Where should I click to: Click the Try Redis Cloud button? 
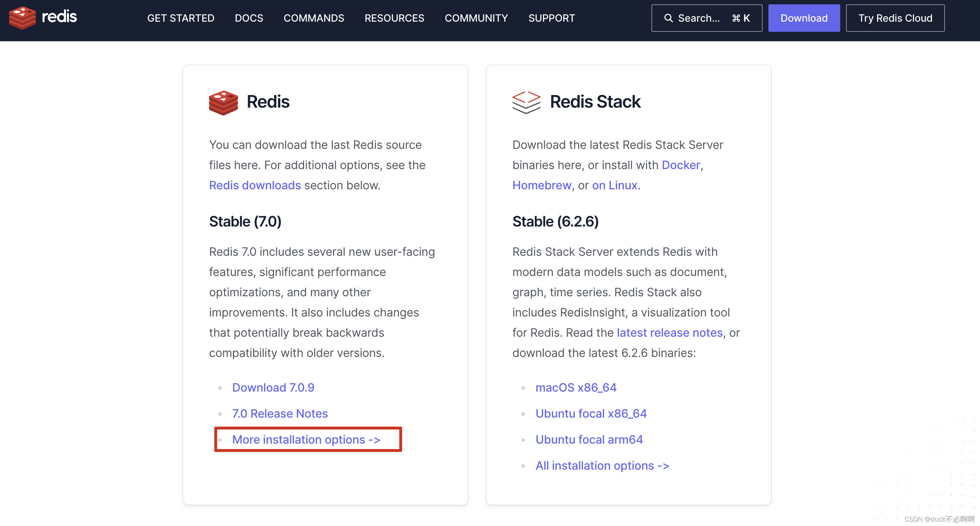pos(895,18)
